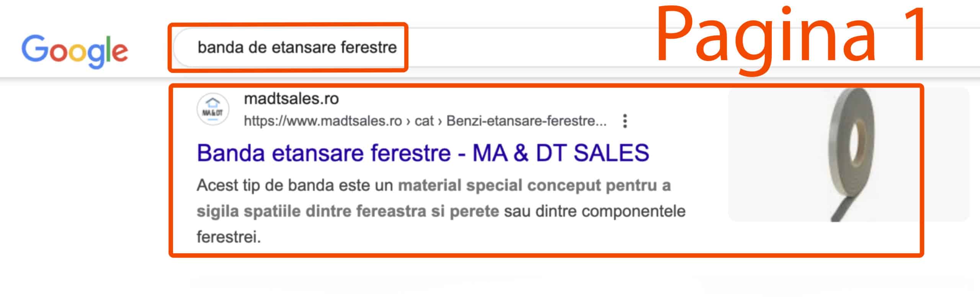980x305 pixels.
Task: Click the house symbol in the favicon
Action: pos(213,103)
